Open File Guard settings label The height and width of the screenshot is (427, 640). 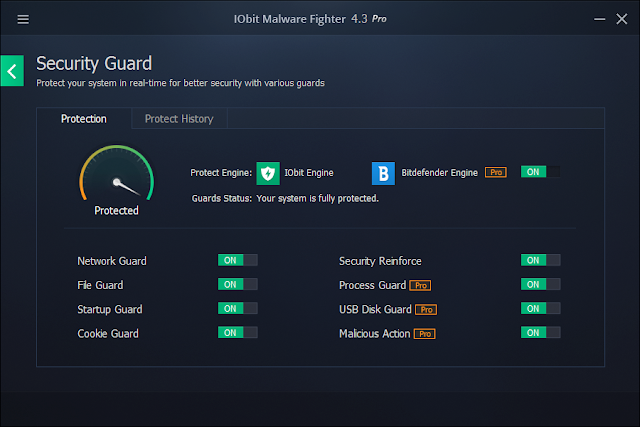100,285
